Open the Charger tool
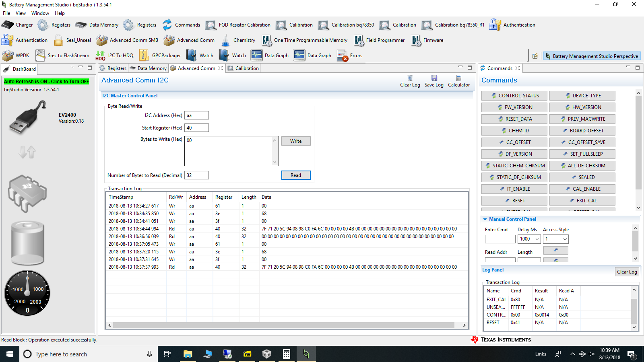The height and width of the screenshot is (362, 644). (x=17, y=25)
